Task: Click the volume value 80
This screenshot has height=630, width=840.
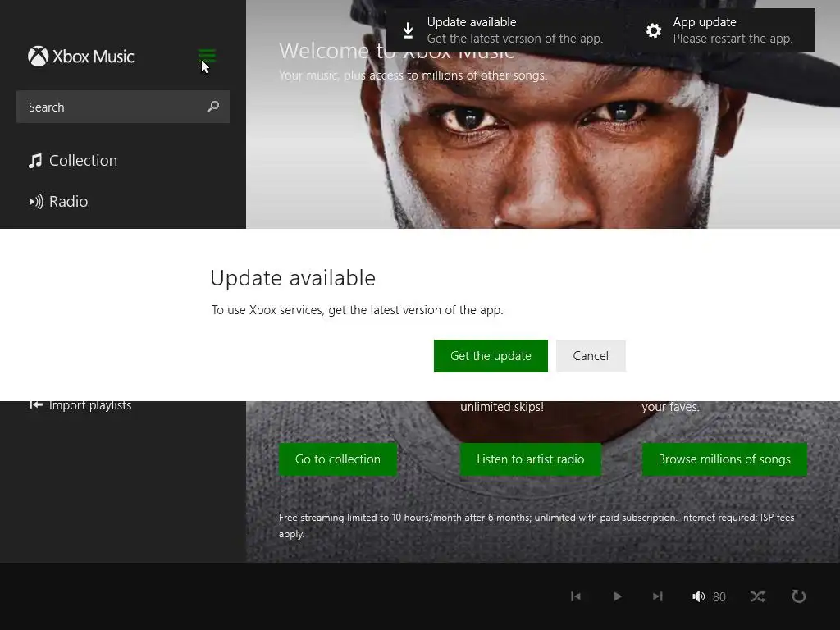Action: 719,597
